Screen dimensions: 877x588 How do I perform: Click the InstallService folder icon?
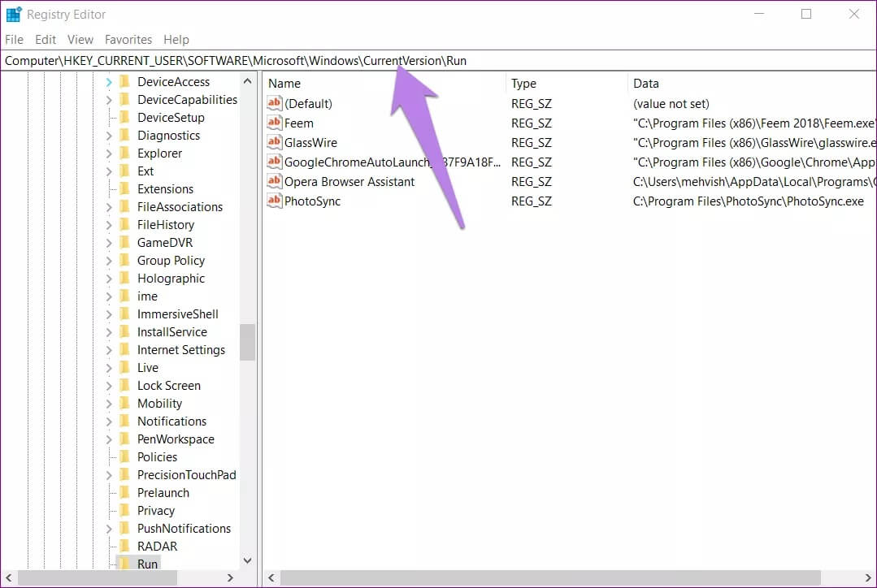pyautogui.click(x=124, y=332)
